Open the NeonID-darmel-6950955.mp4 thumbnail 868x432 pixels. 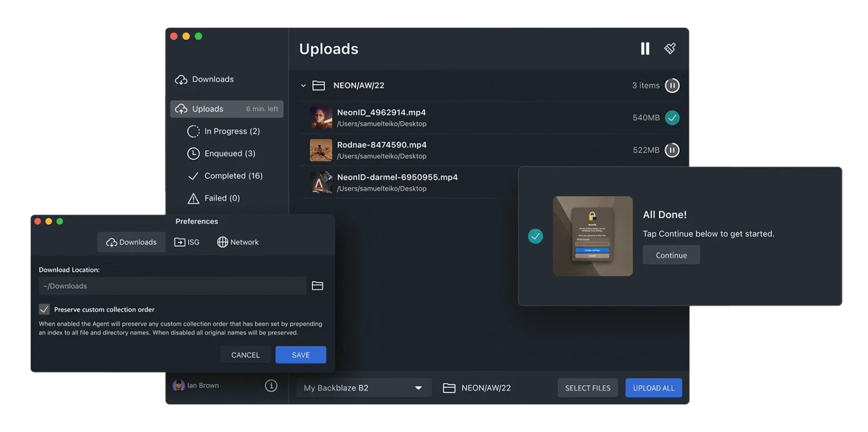(321, 183)
